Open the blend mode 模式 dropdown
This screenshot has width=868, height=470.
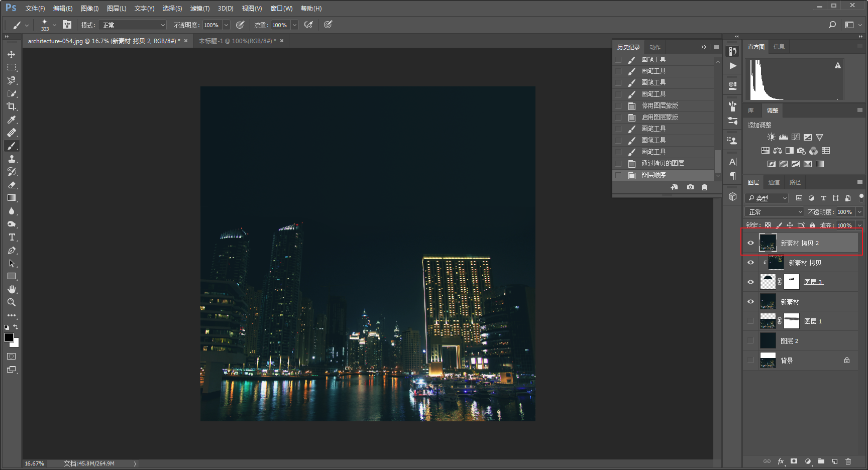click(132, 25)
